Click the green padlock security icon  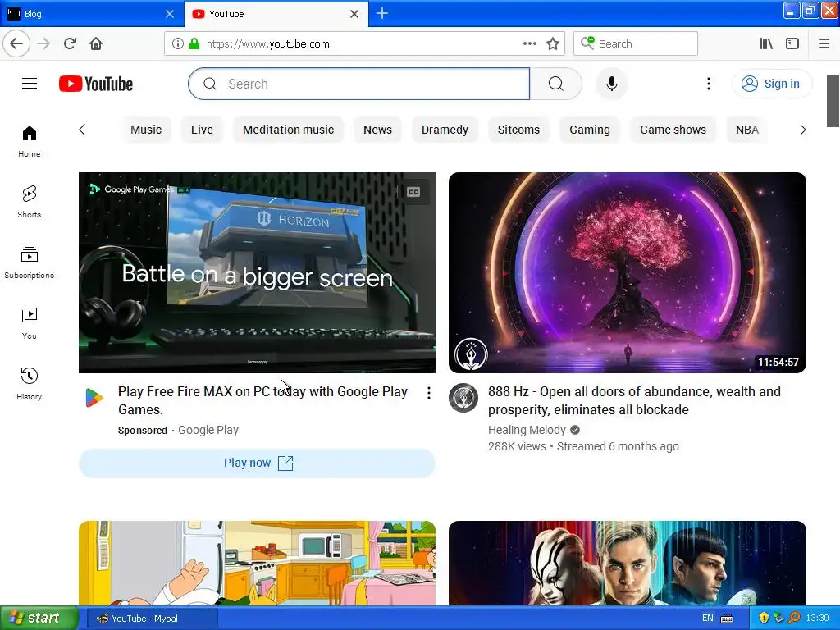[x=194, y=43]
